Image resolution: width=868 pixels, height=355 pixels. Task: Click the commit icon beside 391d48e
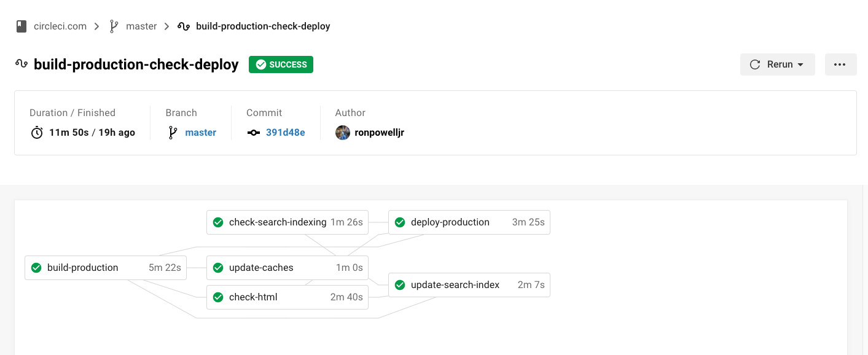pyautogui.click(x=253, y=132)
